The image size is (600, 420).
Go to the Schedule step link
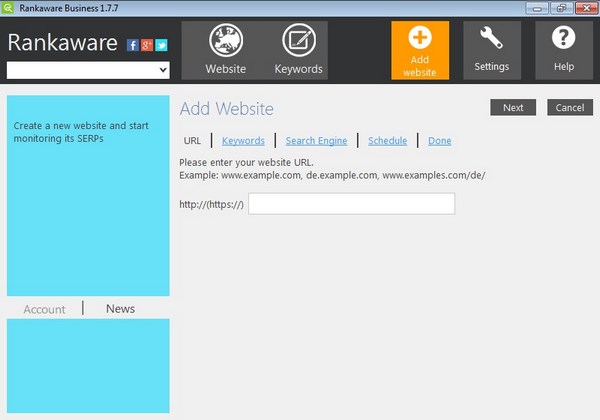click(387, 141)
